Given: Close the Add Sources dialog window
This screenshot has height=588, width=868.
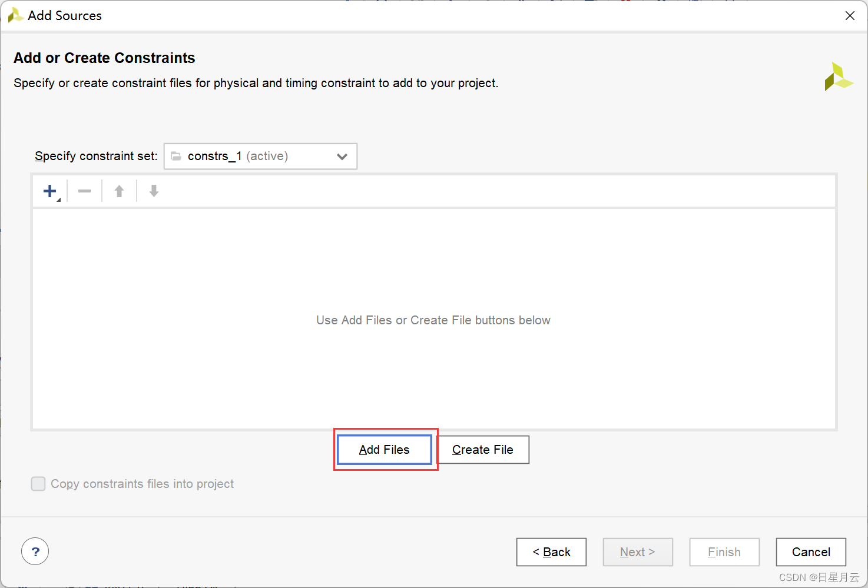Looking at the screenshot, I should pyautogui.click(x=849, y=16).
